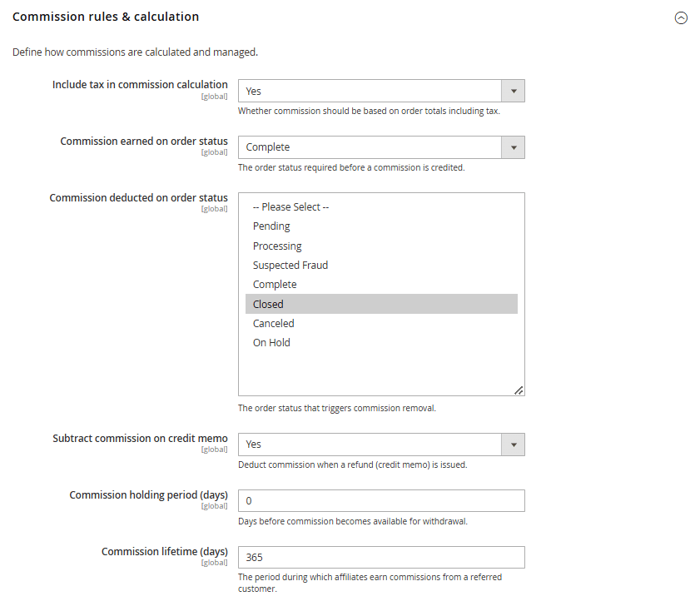
Task: Open the Include tax in commission dropdown
Action: tap(514, 90)
